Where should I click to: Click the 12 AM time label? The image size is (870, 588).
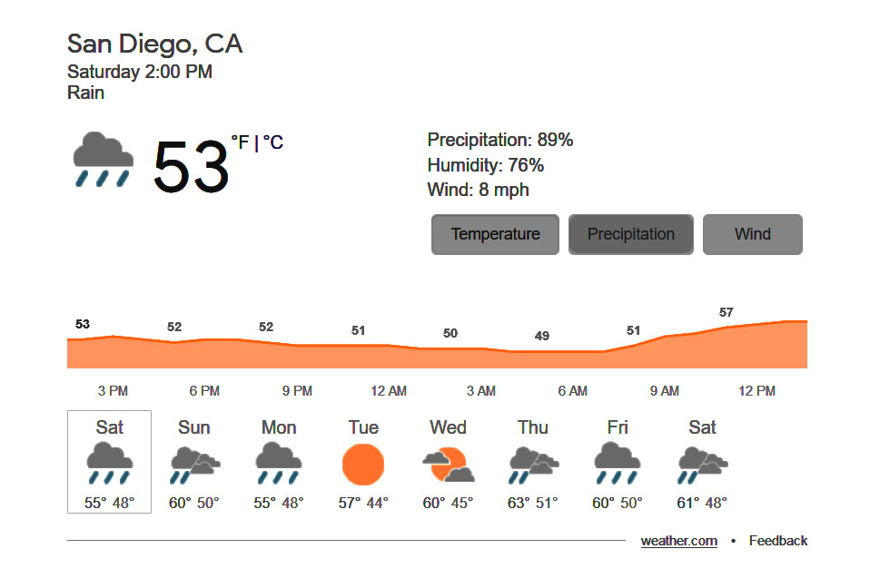tap(389, 391)
